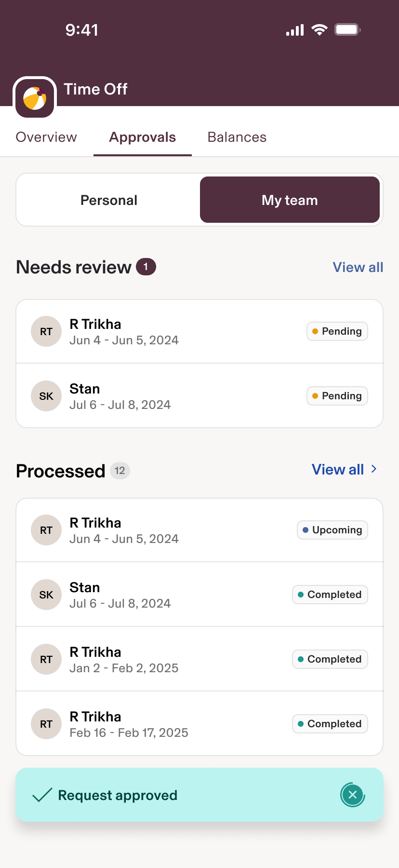View all requests needing review

358,267
